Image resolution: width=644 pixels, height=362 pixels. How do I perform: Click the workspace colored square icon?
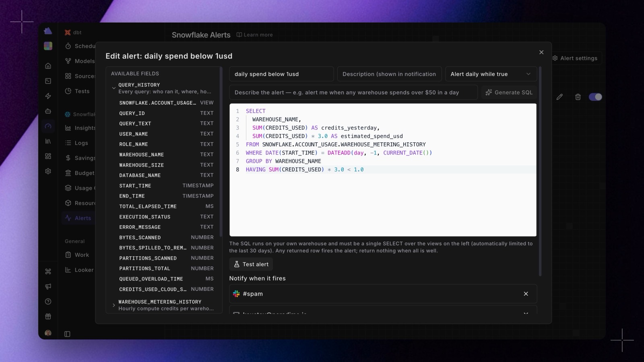[x=48, y=46]
